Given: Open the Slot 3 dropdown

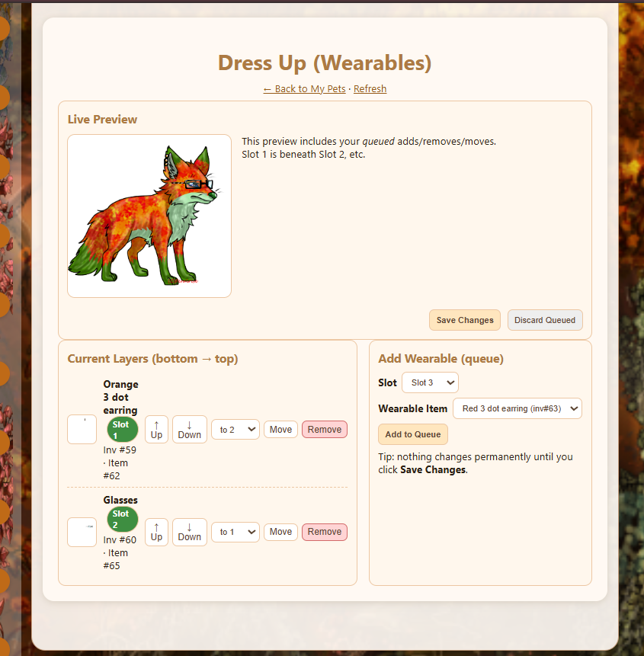Looking at the screenshot, I should click(430, 382).
